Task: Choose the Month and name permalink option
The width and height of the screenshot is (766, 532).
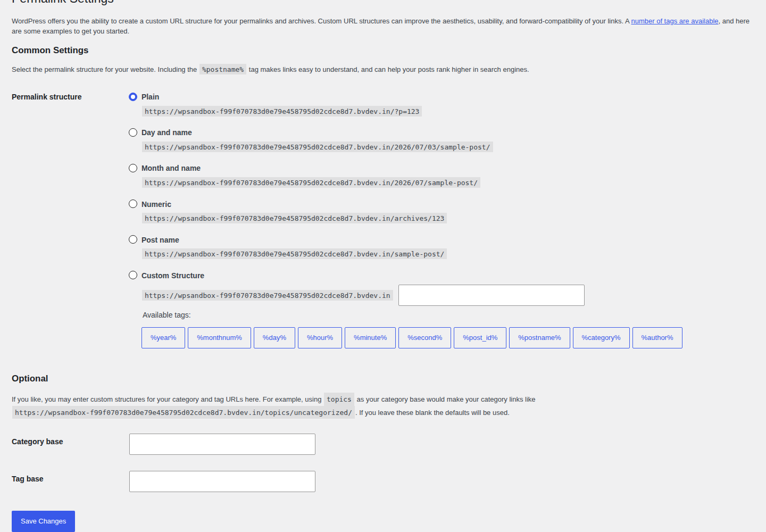Action: tap(133, 168)
